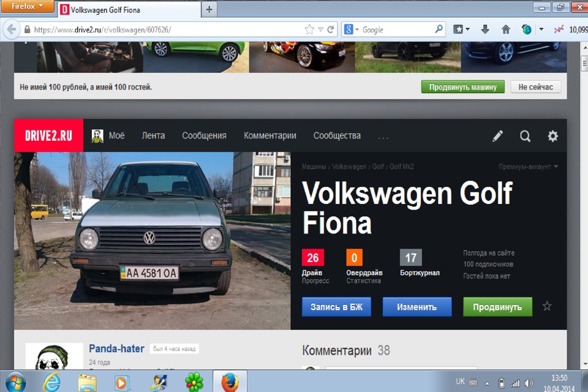Click the Panda-hater skull avatar

[x=55, y=356]
